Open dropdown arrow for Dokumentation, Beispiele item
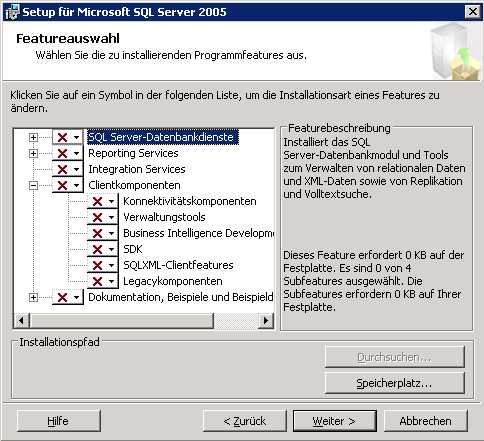484x441 pixels. coord(77,298)
